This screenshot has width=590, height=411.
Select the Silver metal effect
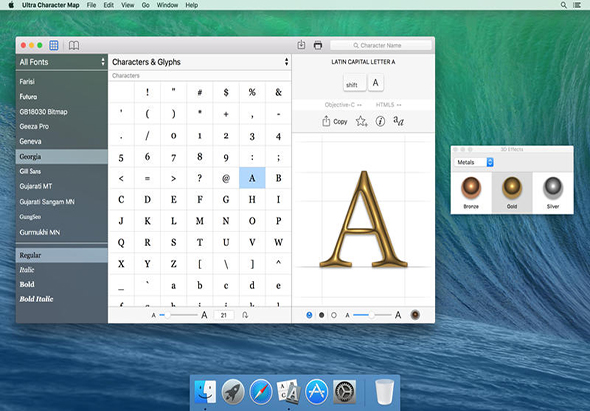(553, 193)
